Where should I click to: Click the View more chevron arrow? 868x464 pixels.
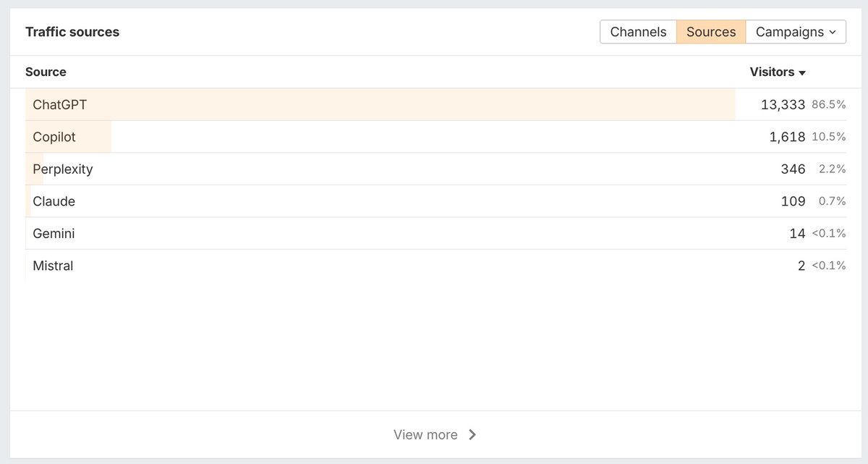472,434
